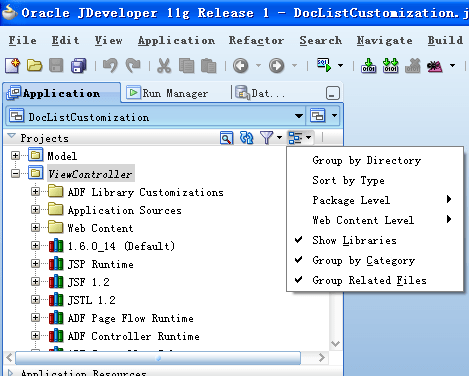Open the Forward history dropdown arrow
The height and width of the screenshot is (376, 469).
[294, 65]
